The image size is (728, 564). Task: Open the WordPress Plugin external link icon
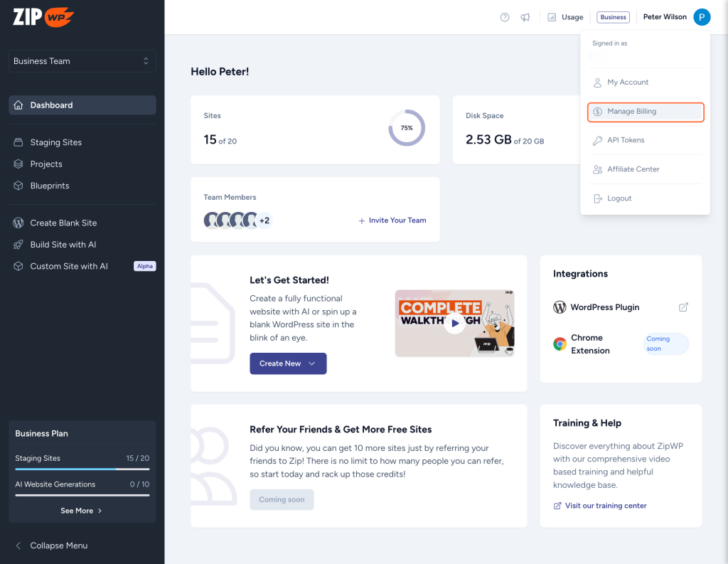click(683, 307)
